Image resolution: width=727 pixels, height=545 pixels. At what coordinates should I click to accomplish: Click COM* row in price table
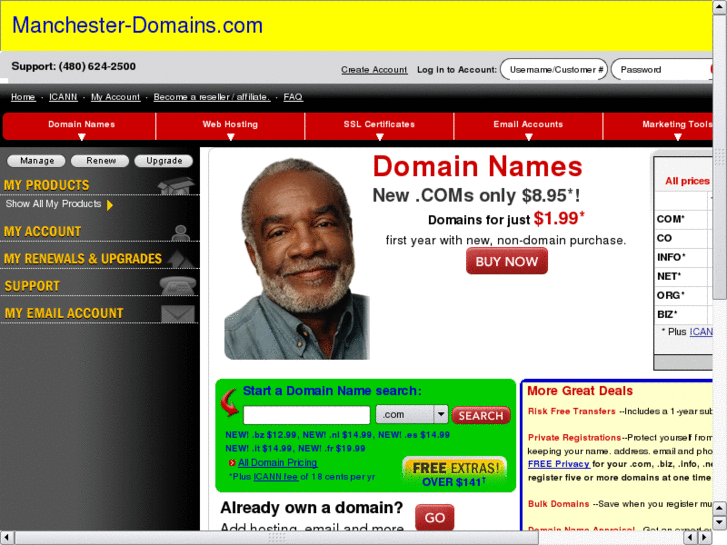click(x=683, y=219)
